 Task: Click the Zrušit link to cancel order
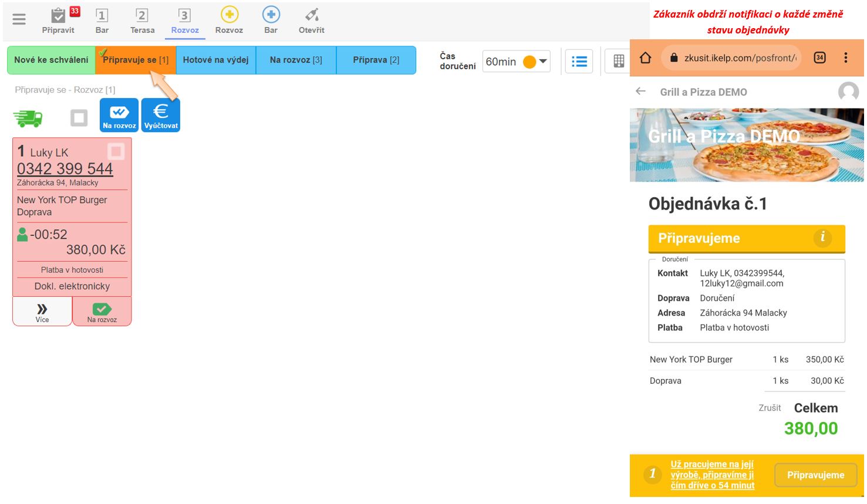769,408
